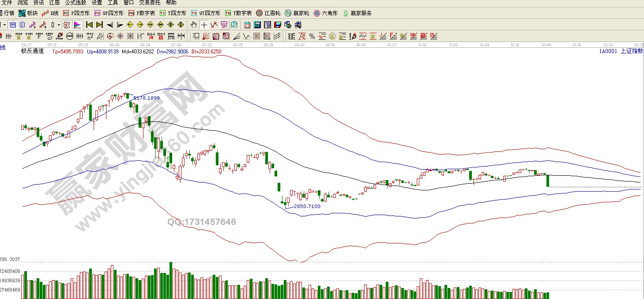The width and height of the screenshot is (644, 299).
Task: Toggle the crosshair cursor button
Action: pyautogui.click(x=204, y=25)
